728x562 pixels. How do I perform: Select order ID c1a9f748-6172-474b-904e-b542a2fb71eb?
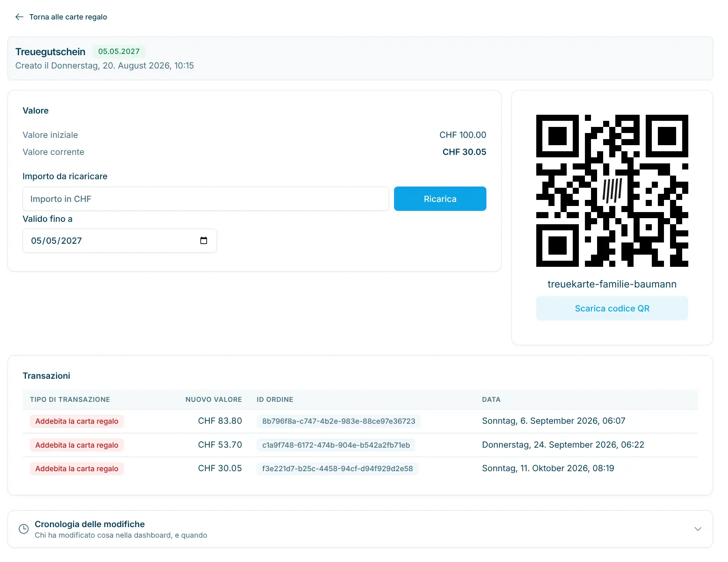[x=336, y=445]
